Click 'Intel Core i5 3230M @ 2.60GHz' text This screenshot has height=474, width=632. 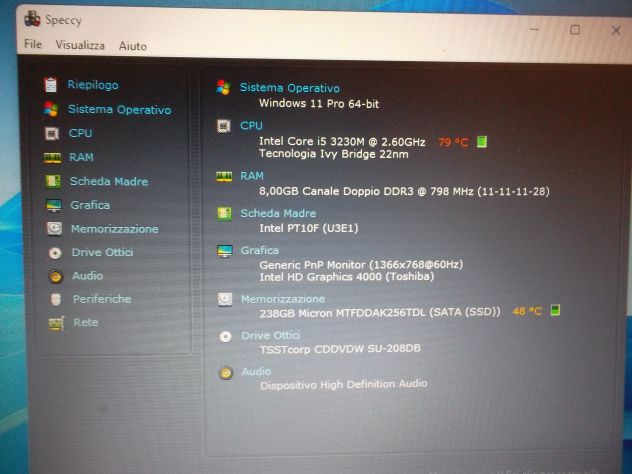click(342, 141)
